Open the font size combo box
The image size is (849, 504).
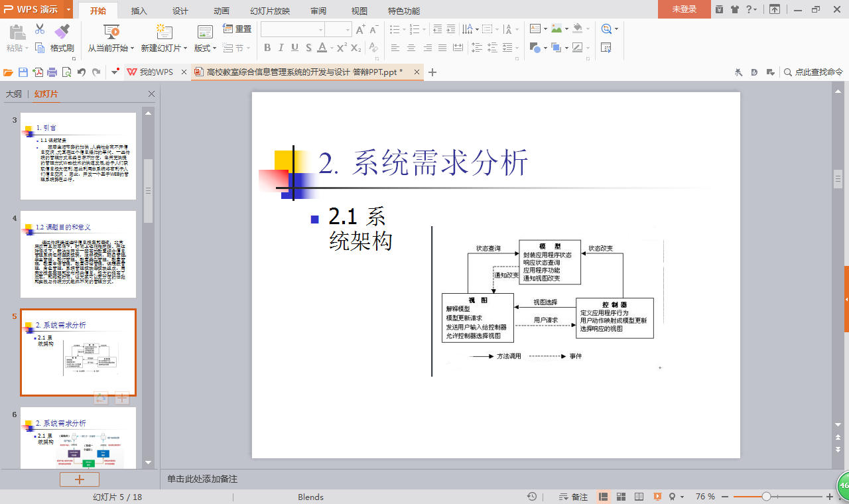pyautogui.click(x=338, y=29)
